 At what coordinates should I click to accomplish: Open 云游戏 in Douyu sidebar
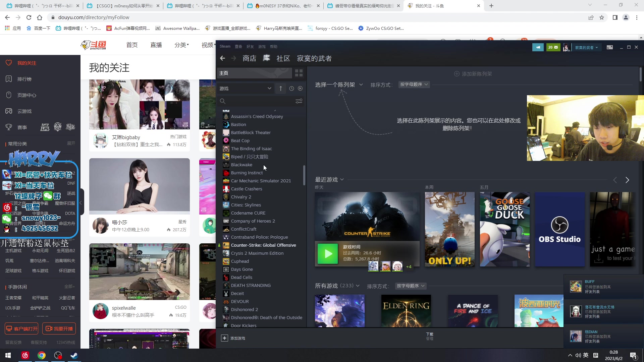(x=24, y=111)
